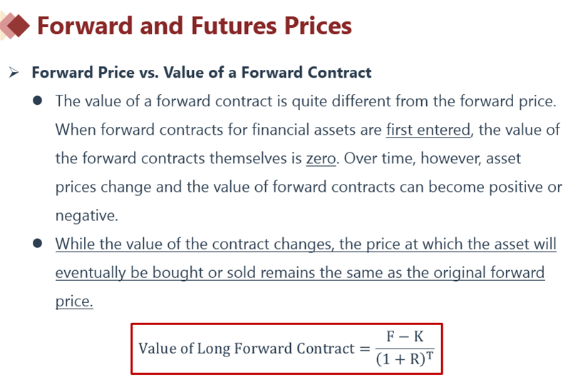The image size is (578, 392).
Task: Click the 'Value of Long Forward Contract' label
Action: (244, 349)
